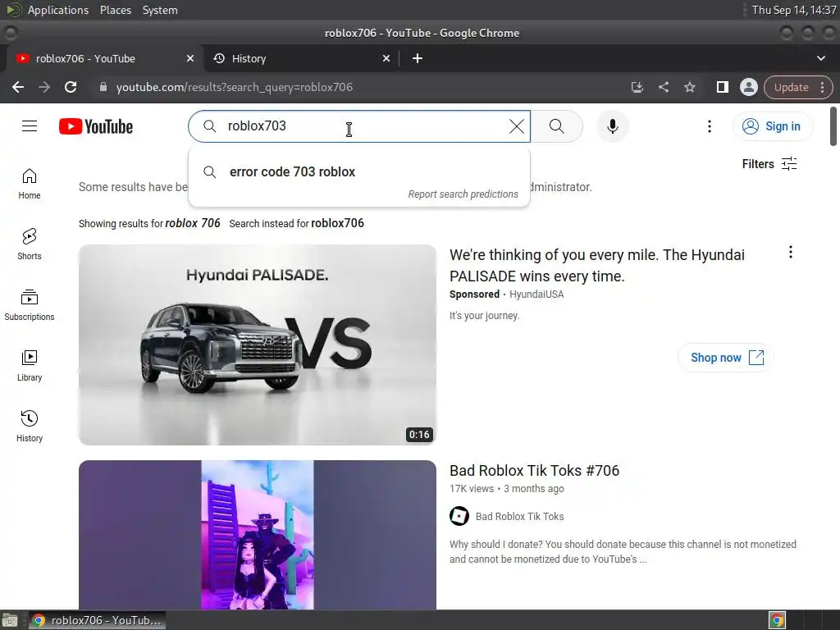
Task: Click the Shop now button
Action: pyautogui.click(x=726, y=358)
